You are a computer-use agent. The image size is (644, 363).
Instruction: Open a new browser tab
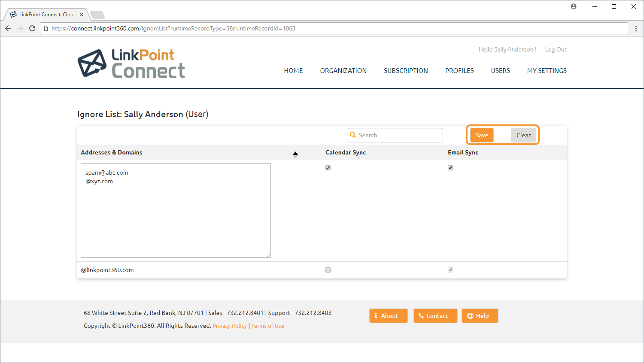(97, 15)
